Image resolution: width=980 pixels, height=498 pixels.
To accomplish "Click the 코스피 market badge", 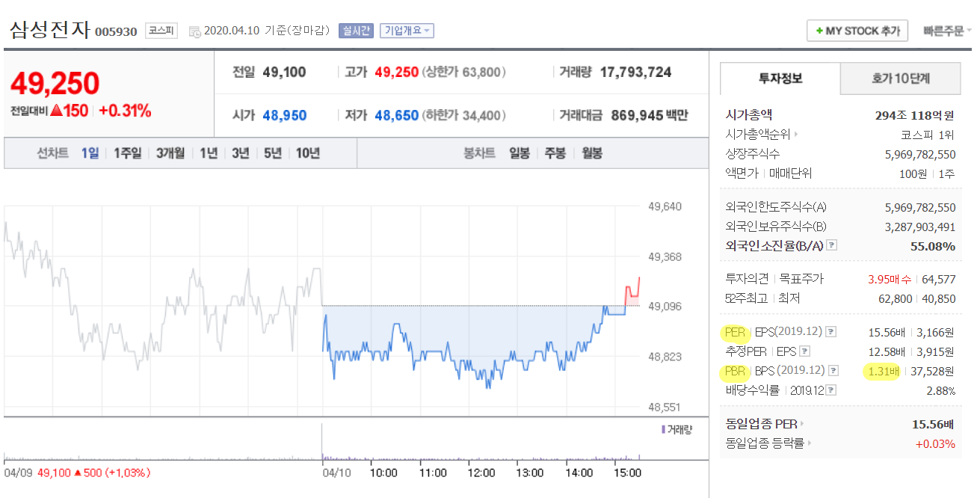I will tap(161, 31).
